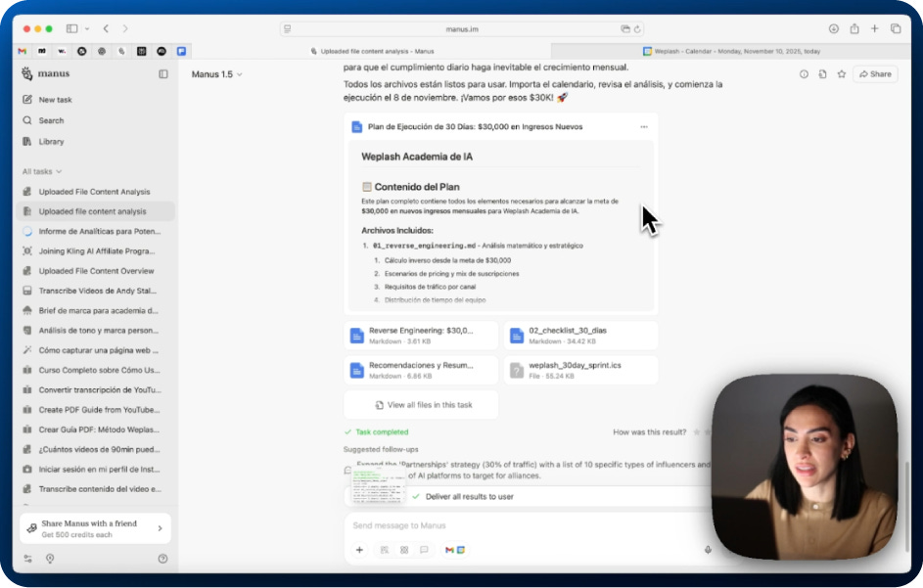This screenshot has width=923, height=588.
Task: Open Transcribe Videos de Andy task
Action: (95, 291)
